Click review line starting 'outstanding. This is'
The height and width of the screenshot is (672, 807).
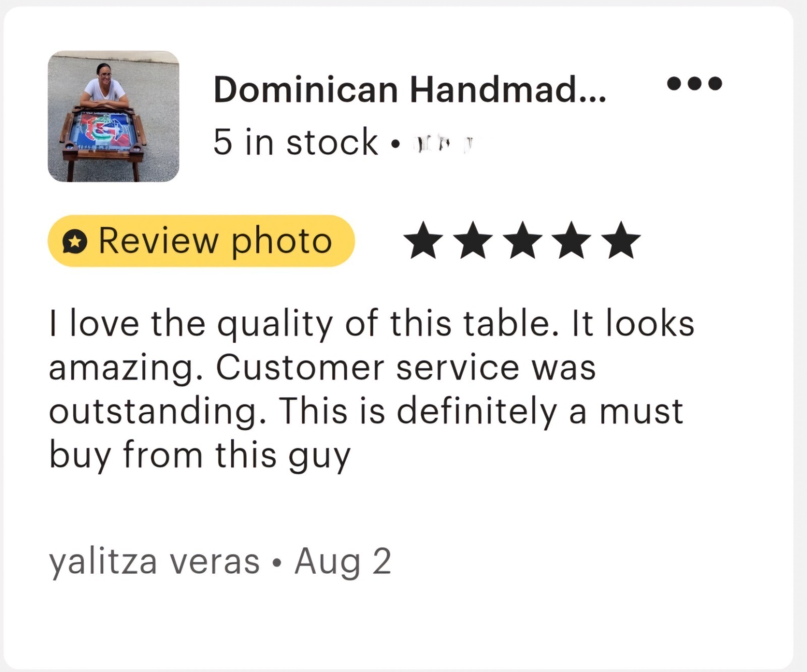(366, 411)
